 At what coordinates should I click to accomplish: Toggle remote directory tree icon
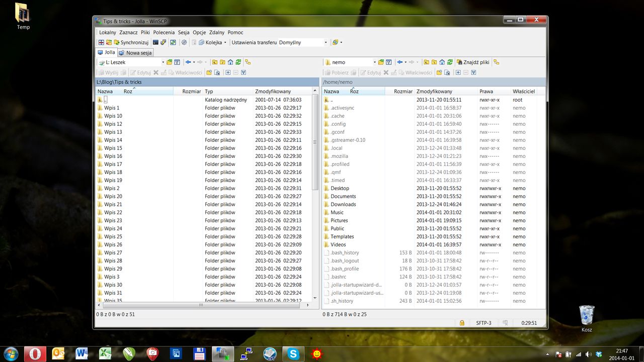[x=497, y=62]
